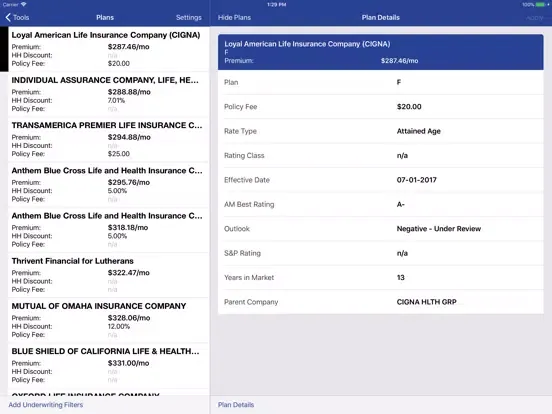
Task: Click the S&P Rating row
Action: (381, 253)
